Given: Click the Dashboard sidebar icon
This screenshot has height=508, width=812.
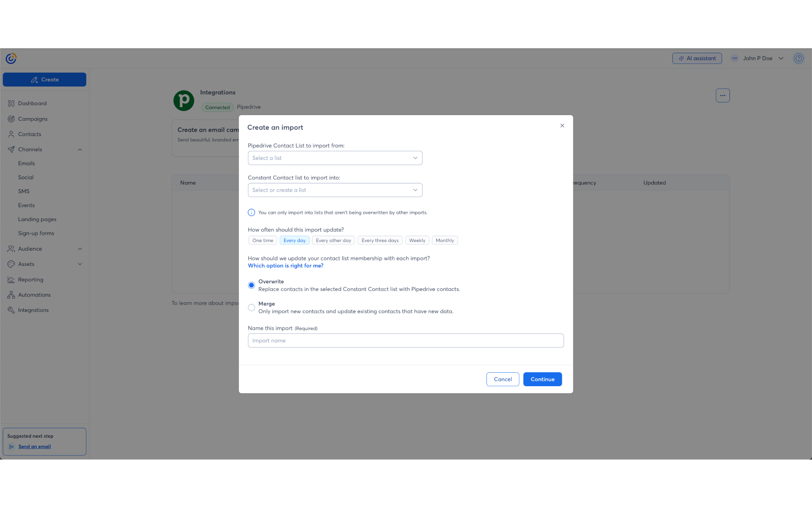Looking at the screenshot, I should [x=11, y=104].
